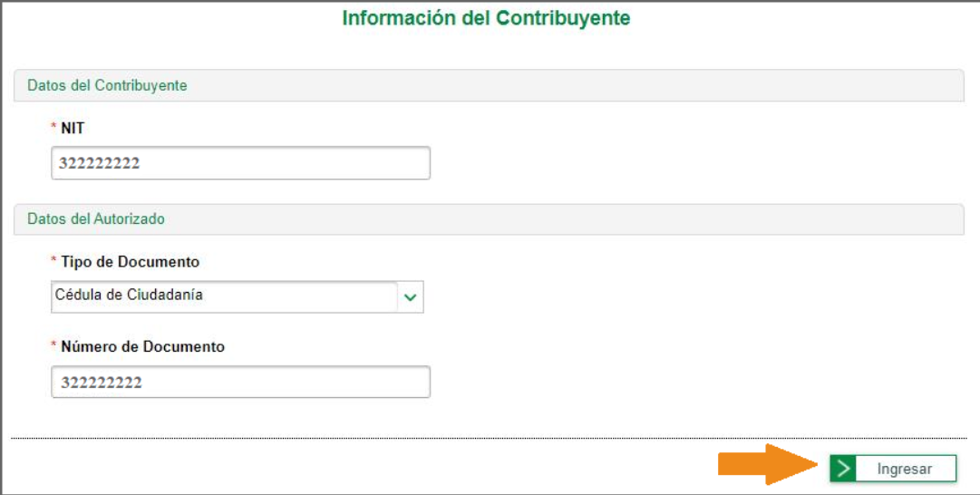Click the asterisk beside Número de Documento
The height and width of the screenshot is (495, 980).
(x=53, y=347)
